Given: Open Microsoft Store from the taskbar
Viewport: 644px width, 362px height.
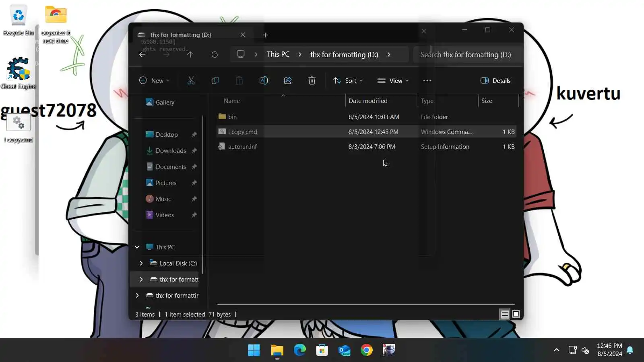Looking at the screenshot, I should (x=322, y=350).
